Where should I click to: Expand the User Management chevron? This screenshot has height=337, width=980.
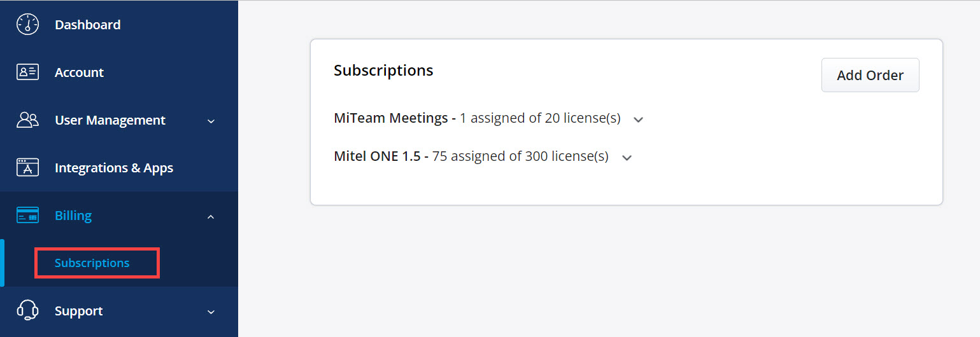(211, 121)
